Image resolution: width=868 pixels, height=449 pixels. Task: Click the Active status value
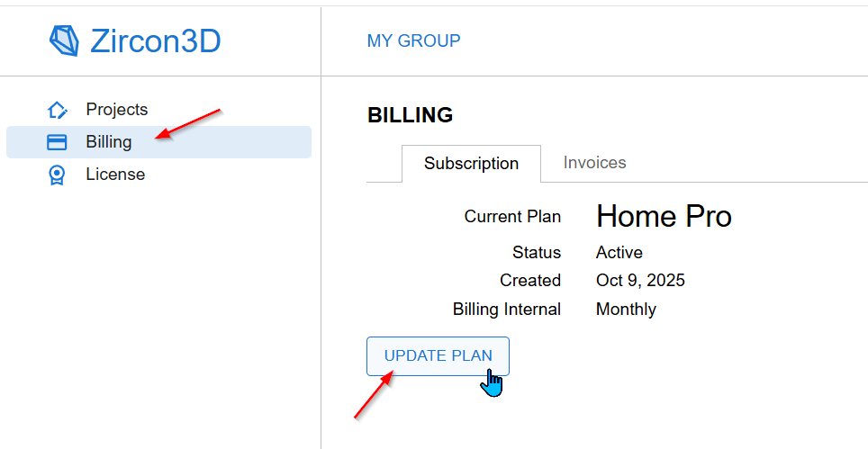(619, 253)
